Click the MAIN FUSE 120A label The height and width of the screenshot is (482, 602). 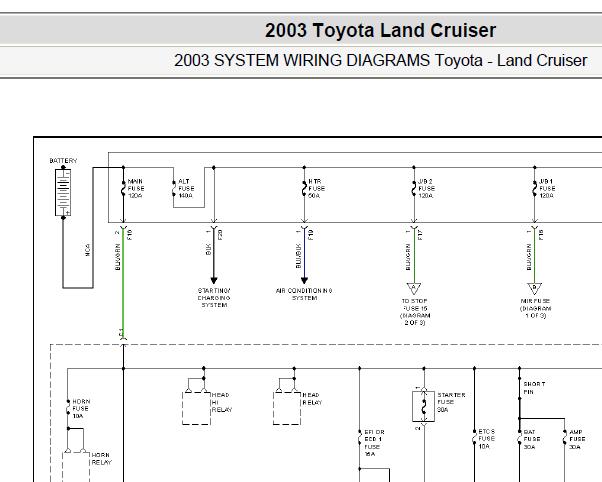pos(136,188)
